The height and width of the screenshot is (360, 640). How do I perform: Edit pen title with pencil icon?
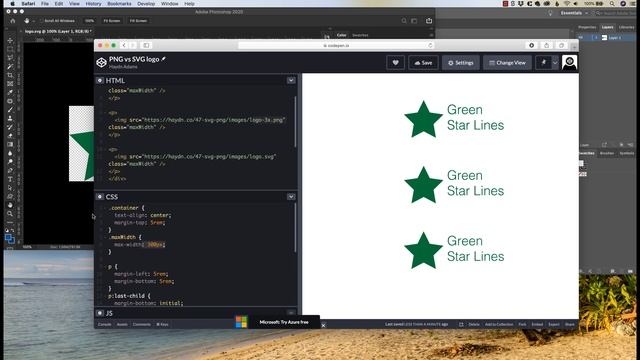(164, 59)
